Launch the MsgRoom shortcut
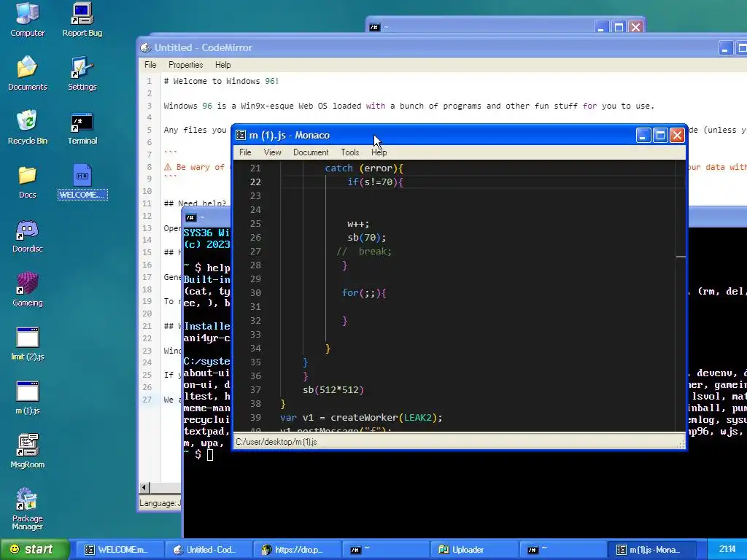 pos(27,451)
